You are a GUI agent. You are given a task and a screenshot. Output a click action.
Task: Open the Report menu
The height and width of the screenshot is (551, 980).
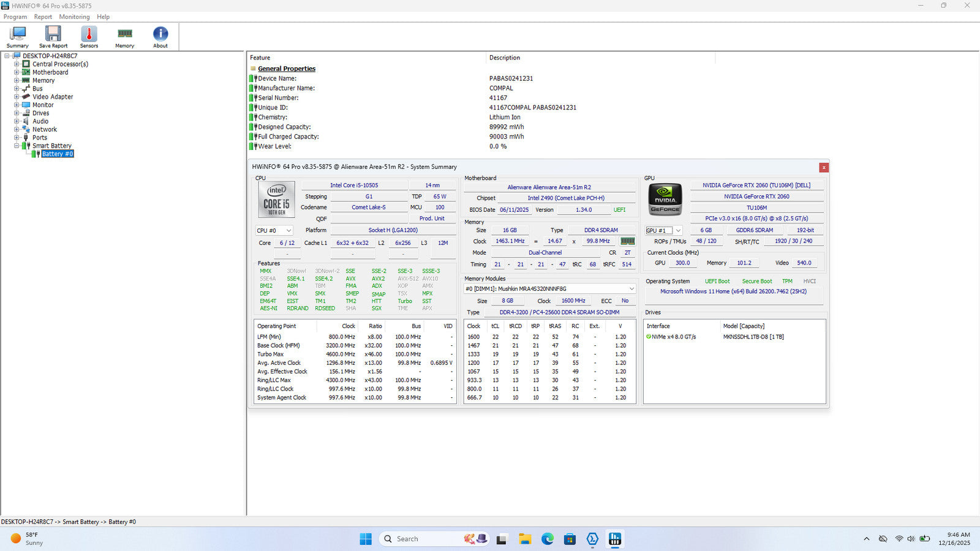click(x=43, y=17)
